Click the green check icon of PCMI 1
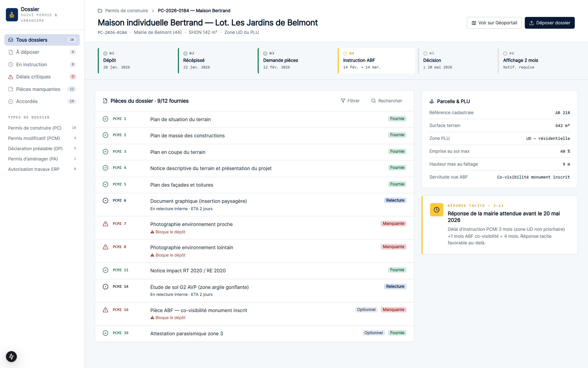The height and width of the screenshot is (368, 588). (105, 119)
